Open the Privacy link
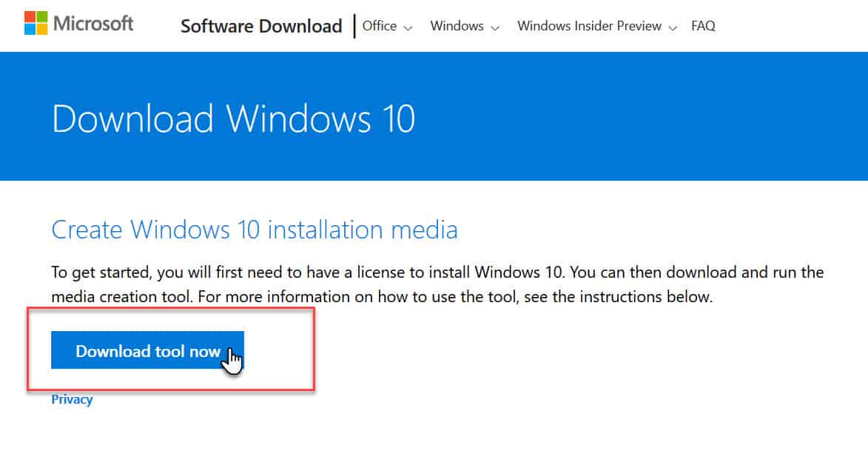This screenshot has width=868, height=457. 72,399
